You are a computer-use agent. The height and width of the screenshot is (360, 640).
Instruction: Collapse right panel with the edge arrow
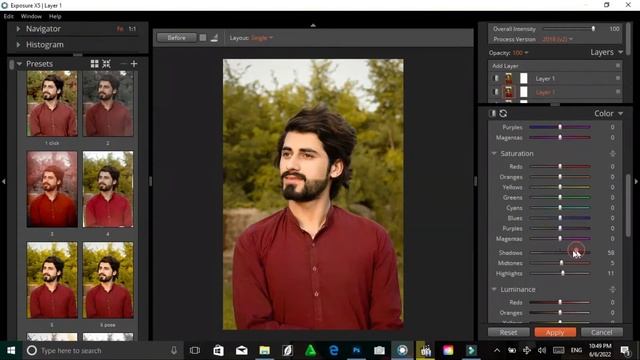click(636, 181)
